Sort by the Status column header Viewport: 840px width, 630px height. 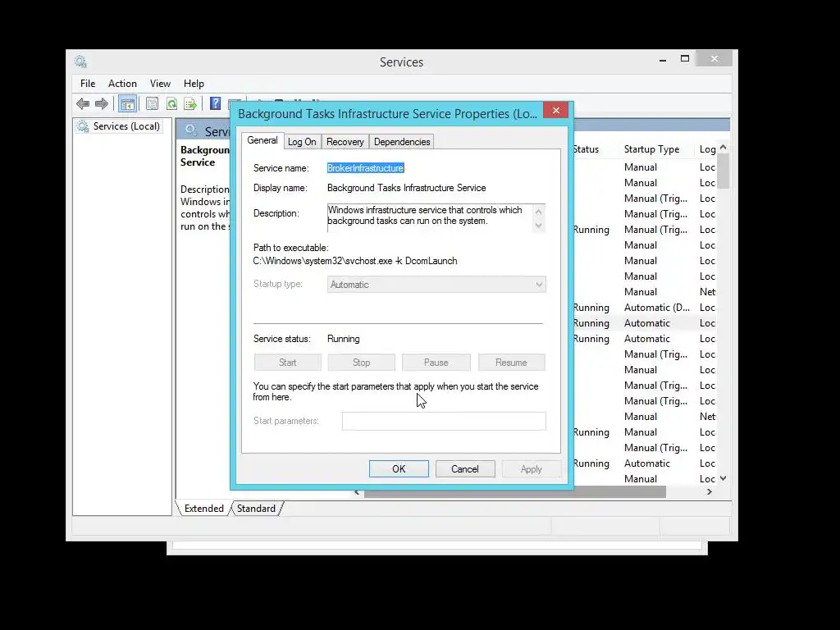[586, 149]
